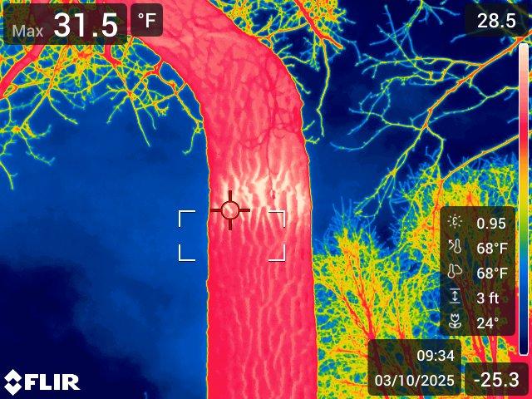Select the atmospheric temperature icon
The image size is (532, 399).
point(455,272)
